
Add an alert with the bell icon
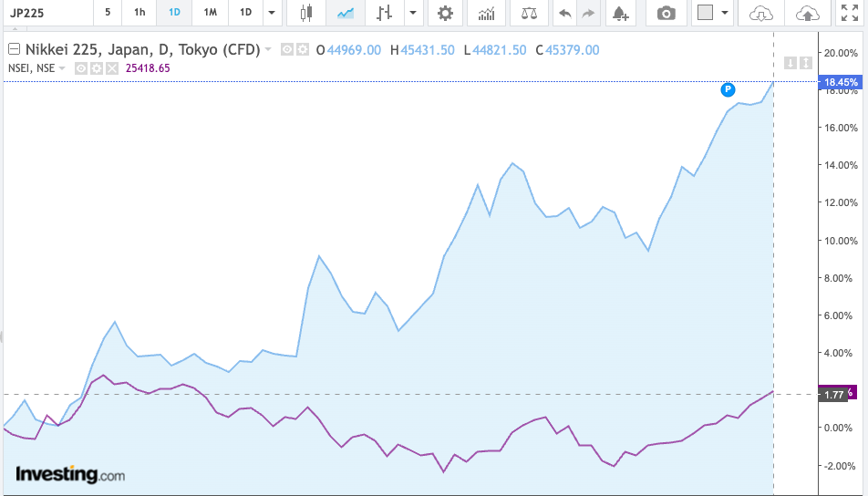point(620,13)
